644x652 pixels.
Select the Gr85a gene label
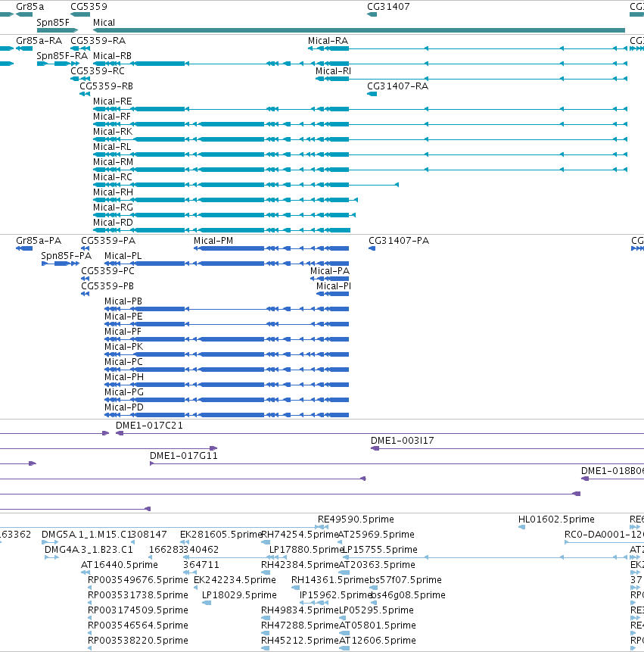(30, 7)
